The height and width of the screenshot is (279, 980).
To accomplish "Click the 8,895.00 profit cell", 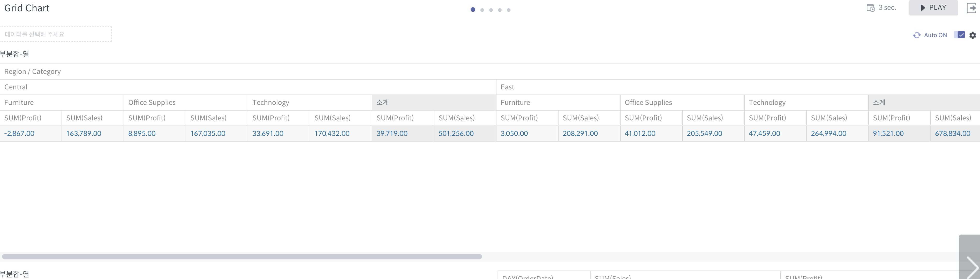I will pyautogui.click(x=155, y=133).
